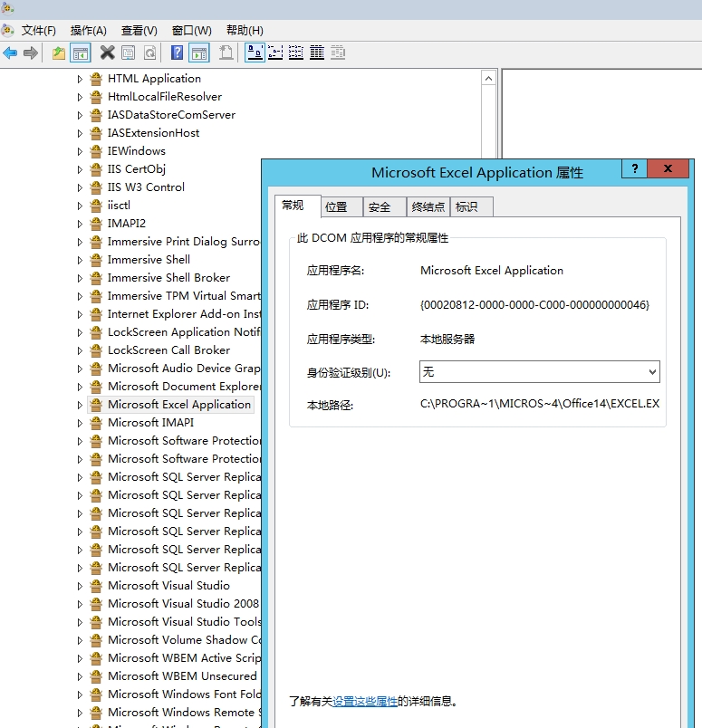Select the IASExtensionHost tree item
702x728 pixels.
153,133
